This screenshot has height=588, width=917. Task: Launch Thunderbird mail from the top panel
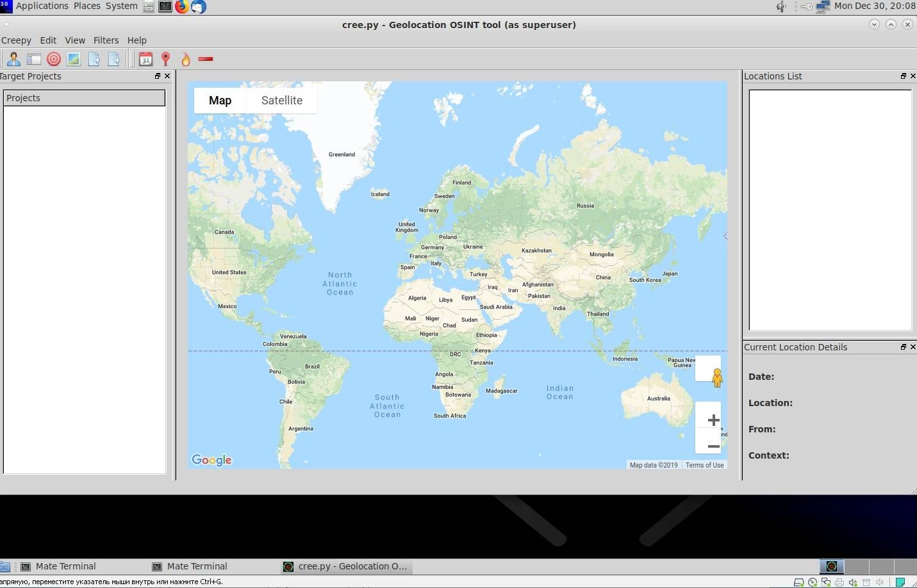click(x=199, y=7)
